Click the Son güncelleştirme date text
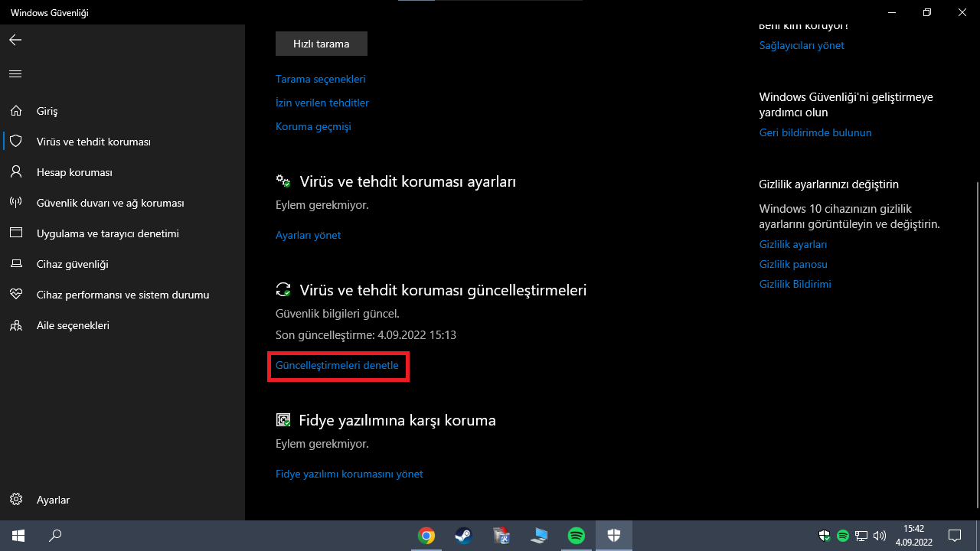The image size is (980, 551). 366,334
